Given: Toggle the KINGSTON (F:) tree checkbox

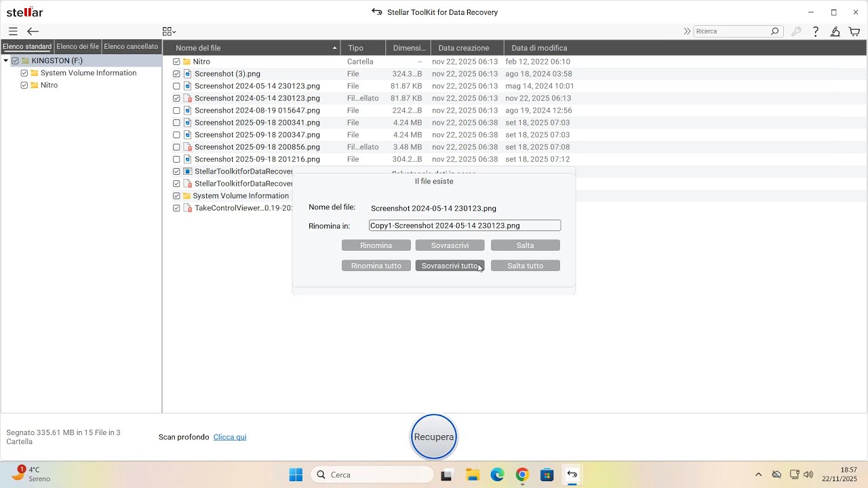Looking at the screenshot, I should (15, 61).
